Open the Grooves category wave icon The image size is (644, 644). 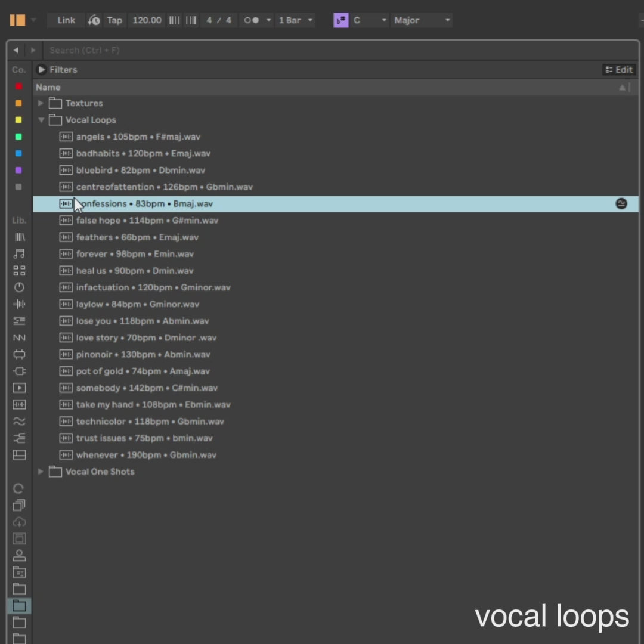pos(19,422)
